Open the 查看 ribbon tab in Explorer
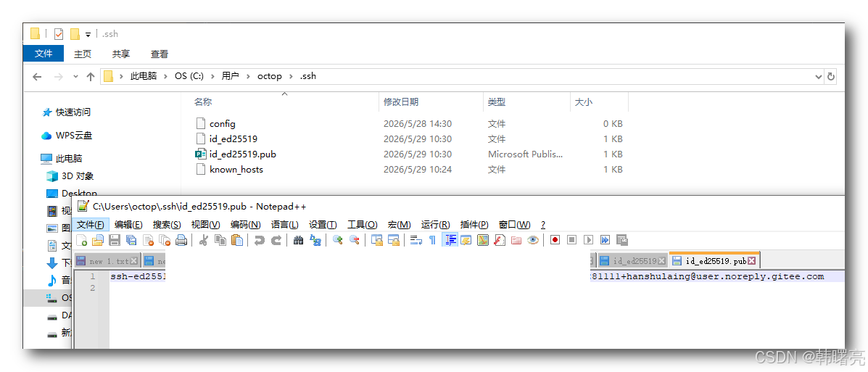 [160, 54]
